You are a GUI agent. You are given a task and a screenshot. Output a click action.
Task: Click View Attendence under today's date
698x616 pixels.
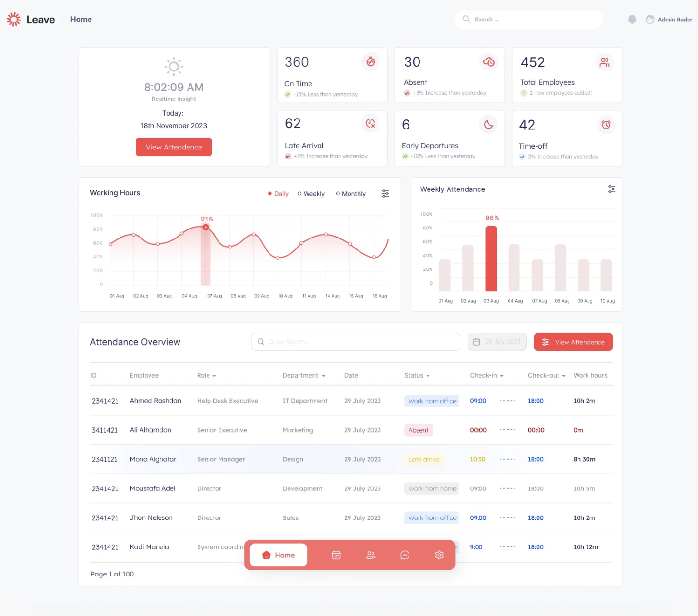click(x=174, y=147)
